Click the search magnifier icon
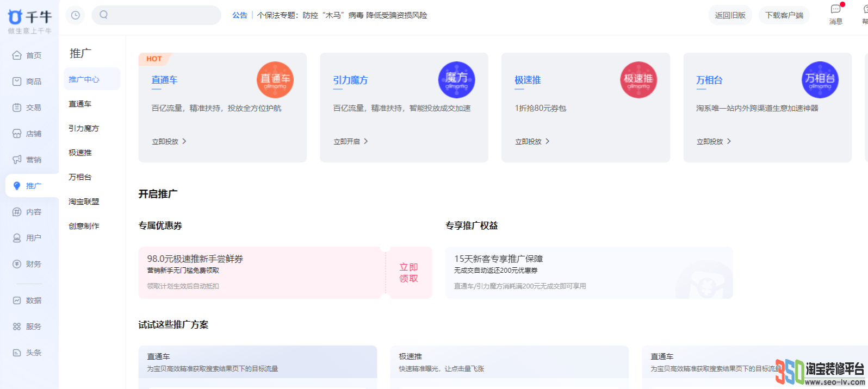The height and width of the screenshot is (389, 868). coord(104,15)
